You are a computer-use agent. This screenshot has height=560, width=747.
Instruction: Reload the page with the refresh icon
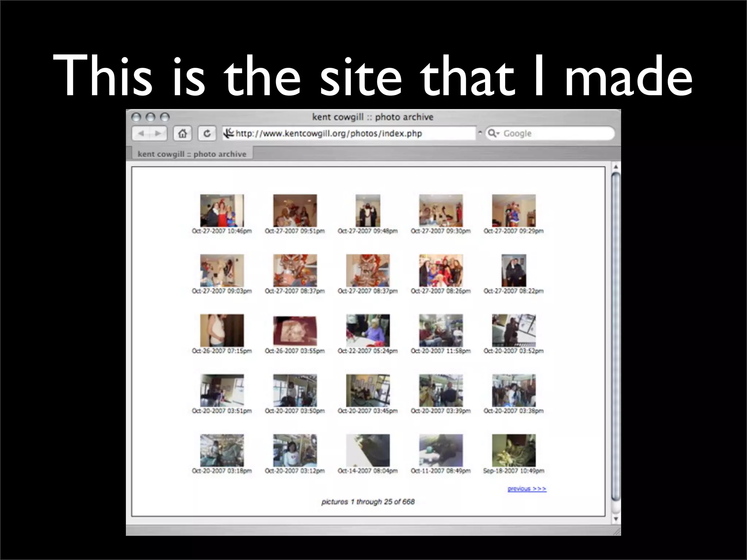click(207, 133)
